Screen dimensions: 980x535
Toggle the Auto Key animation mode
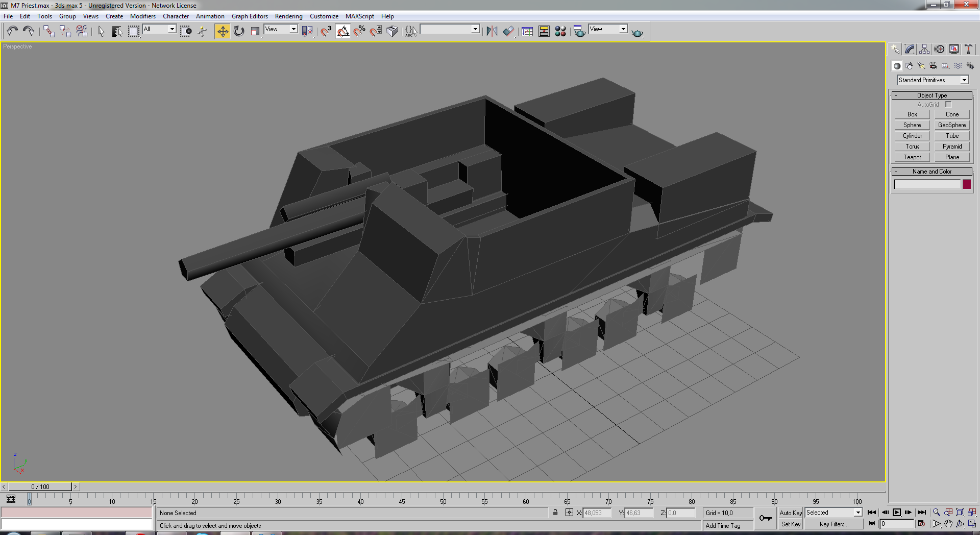pyautogui.click(x=791, y=513)
